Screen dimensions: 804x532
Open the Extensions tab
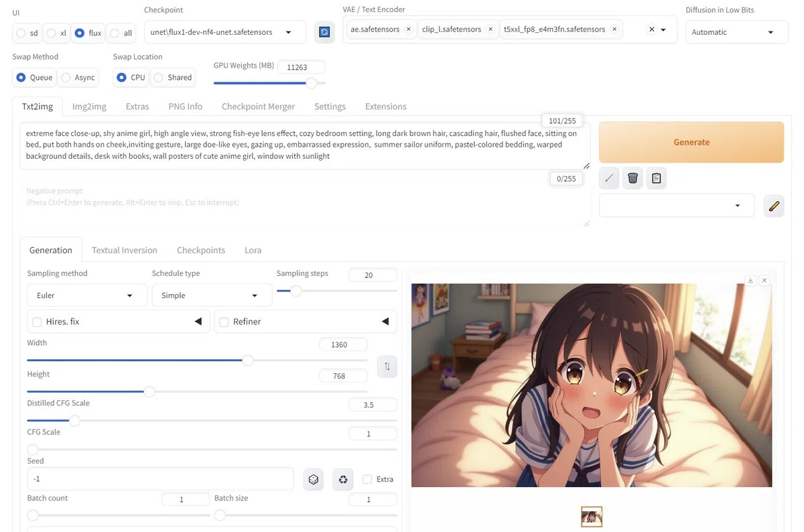(x=386, y=107)
